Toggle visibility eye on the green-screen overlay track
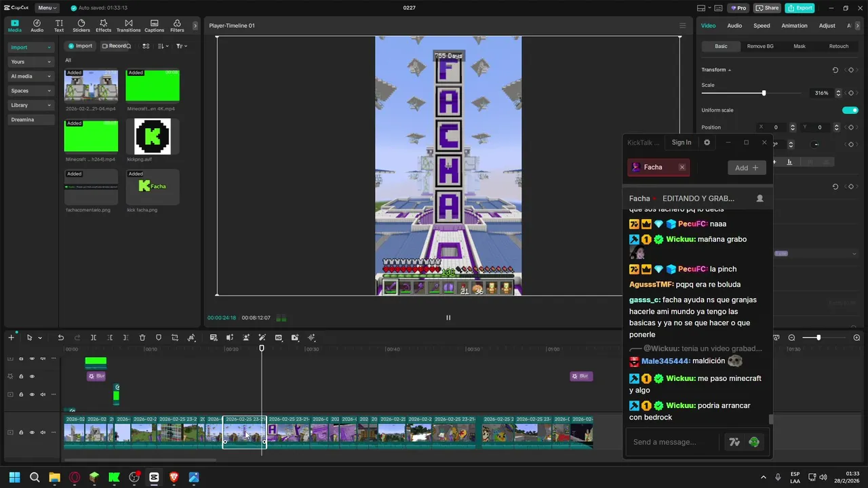 click(x=32, y=394)
